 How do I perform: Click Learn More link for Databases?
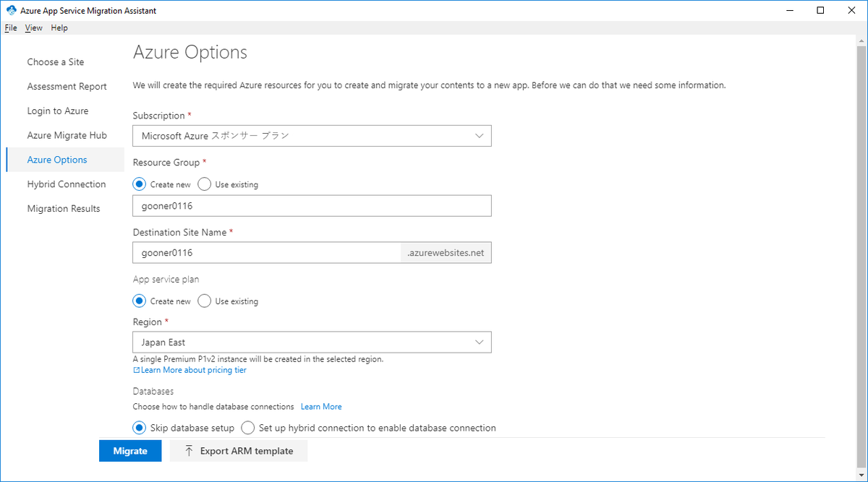coord(321,407)
